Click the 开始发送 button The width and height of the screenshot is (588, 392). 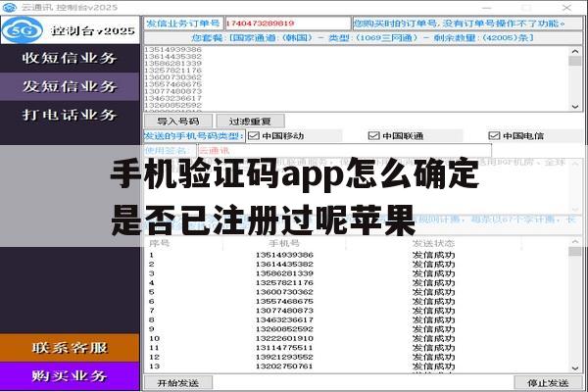tap(178, 383)
